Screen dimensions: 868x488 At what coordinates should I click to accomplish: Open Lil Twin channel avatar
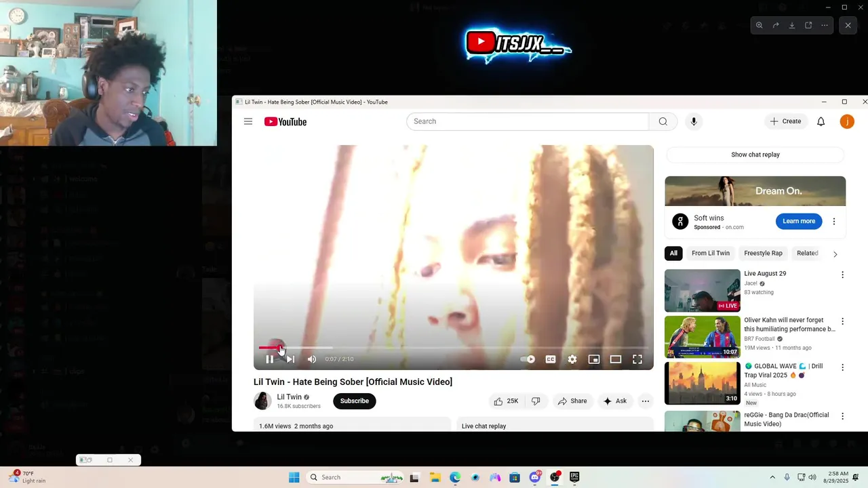coord(262,401)
